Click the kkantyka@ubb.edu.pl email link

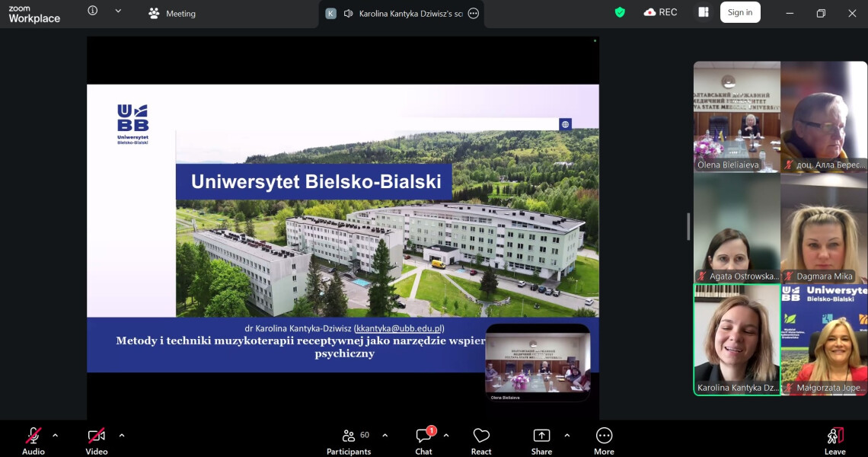tap(399, 328)
